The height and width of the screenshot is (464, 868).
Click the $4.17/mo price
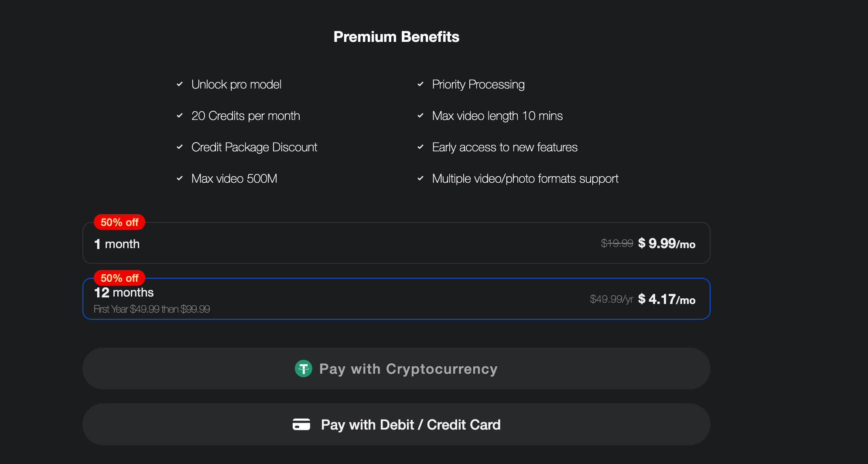click(666, 299)
